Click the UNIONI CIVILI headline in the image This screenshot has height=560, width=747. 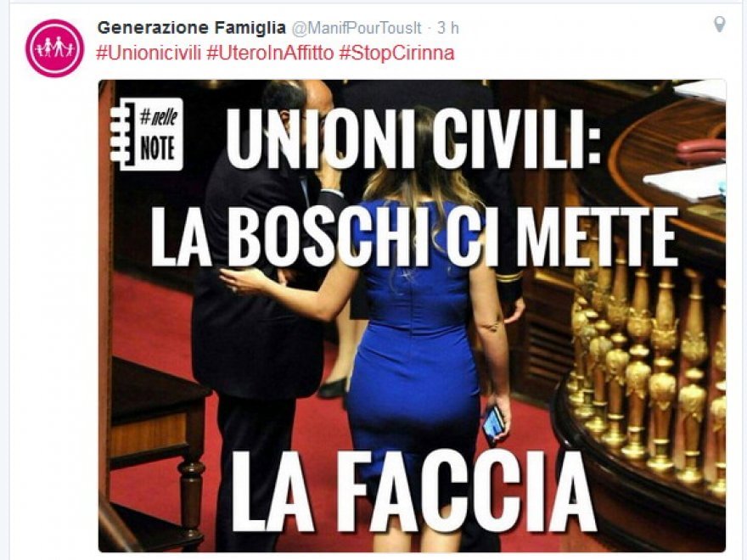click(x=413, y=137)
